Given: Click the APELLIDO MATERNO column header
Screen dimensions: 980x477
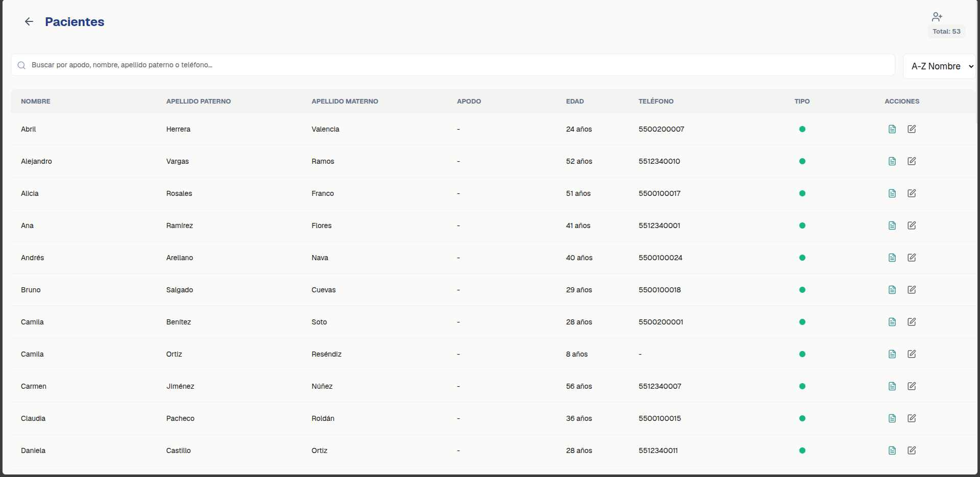Looking at the screenshot, I should pyautogui.click(x=345, y=102).
